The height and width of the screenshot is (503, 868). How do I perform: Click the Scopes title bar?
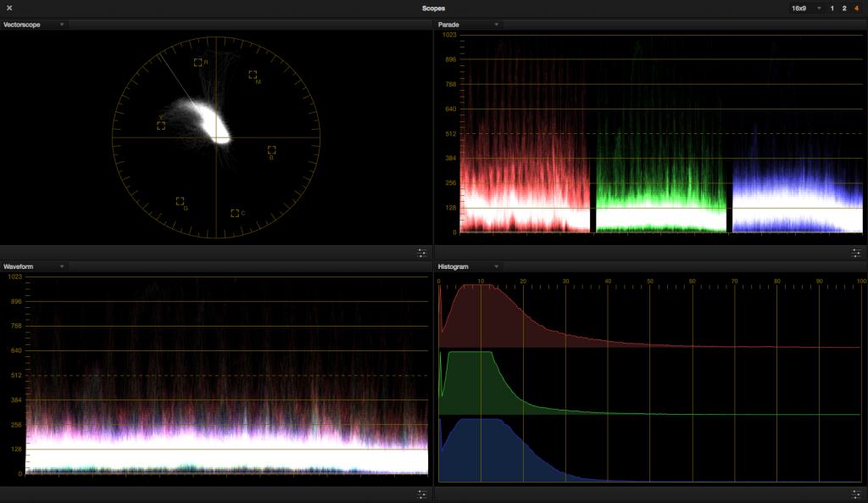[434, 8]
